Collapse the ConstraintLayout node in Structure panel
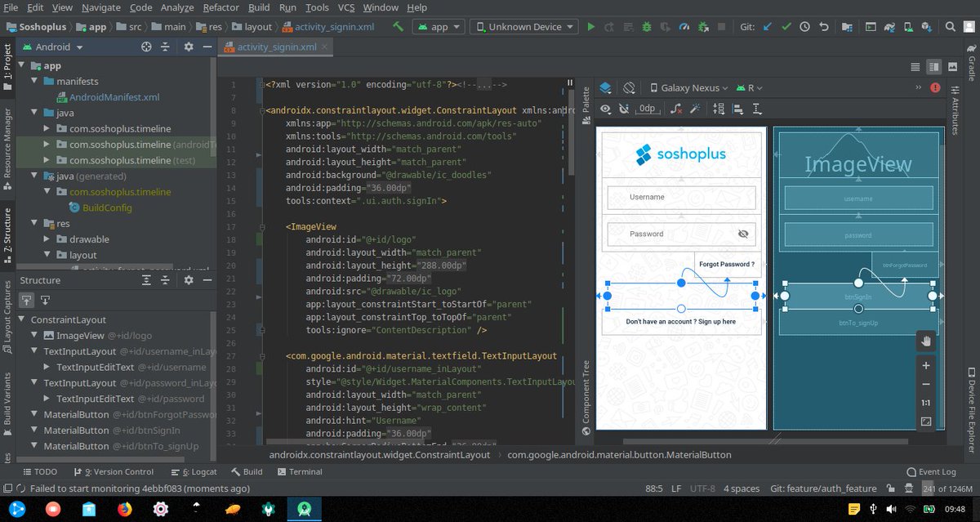 (x=20, y=319)
